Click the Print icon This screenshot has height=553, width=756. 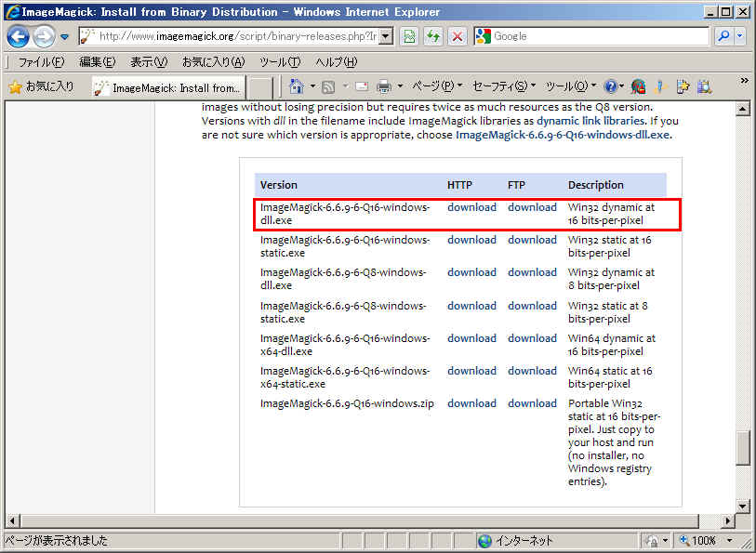click(384, 86)
